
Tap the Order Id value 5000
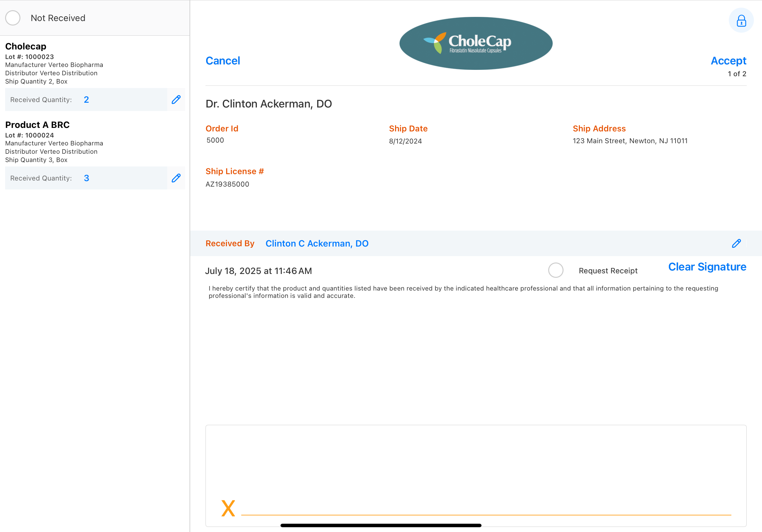coord(215,140)
